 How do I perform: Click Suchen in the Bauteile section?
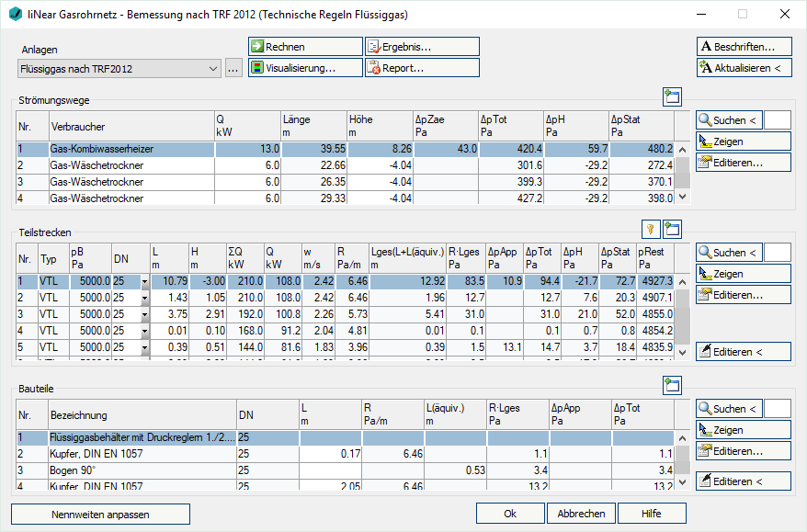(x=729, y=409)
